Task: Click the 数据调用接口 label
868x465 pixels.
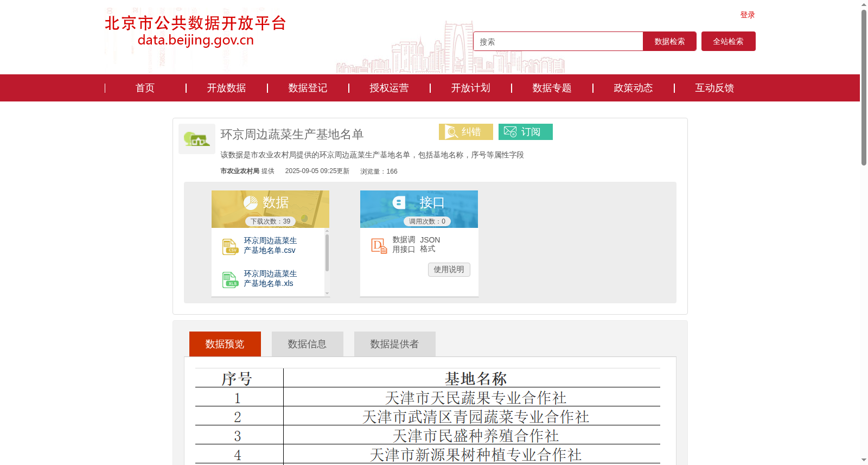Action: click(404, 245)
